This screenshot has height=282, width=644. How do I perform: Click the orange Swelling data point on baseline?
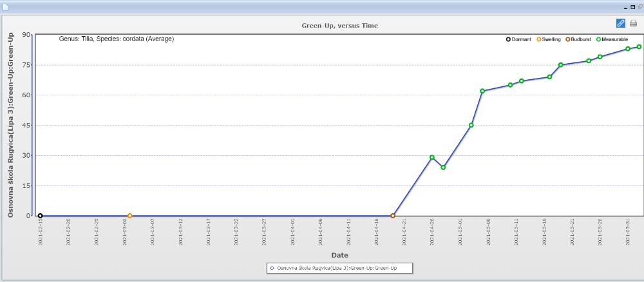click(129, 216)
